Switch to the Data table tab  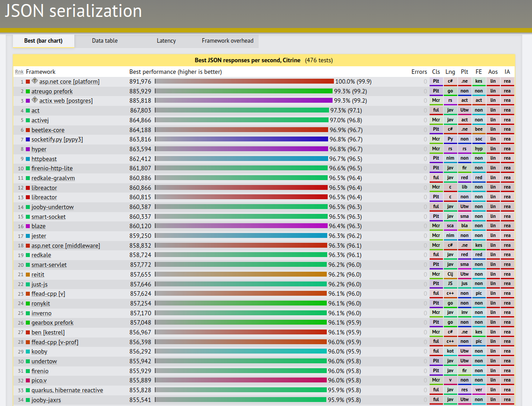pos(105,40)
